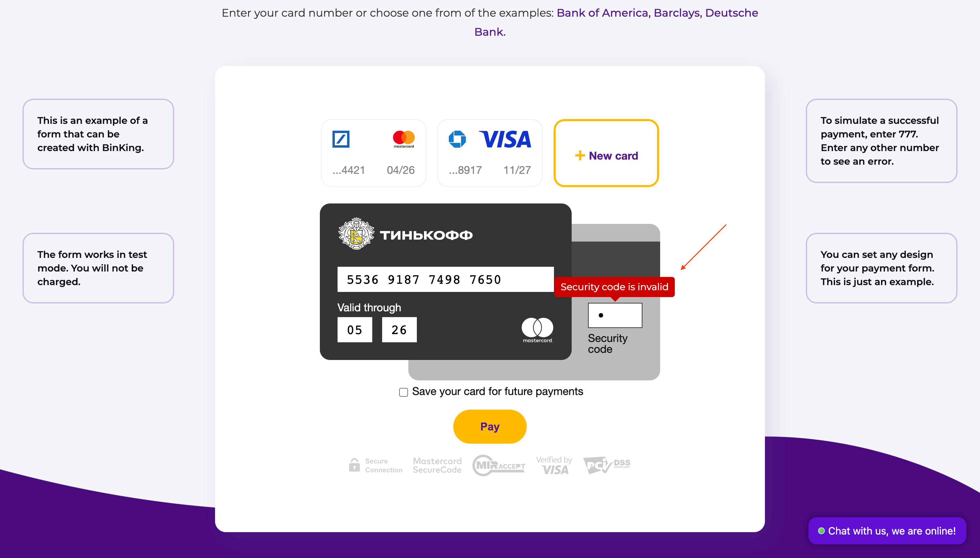Viewport: 980px width, 558px height.
Task: Click the PCI DSS compliance badge
Action: pos(607,465)
